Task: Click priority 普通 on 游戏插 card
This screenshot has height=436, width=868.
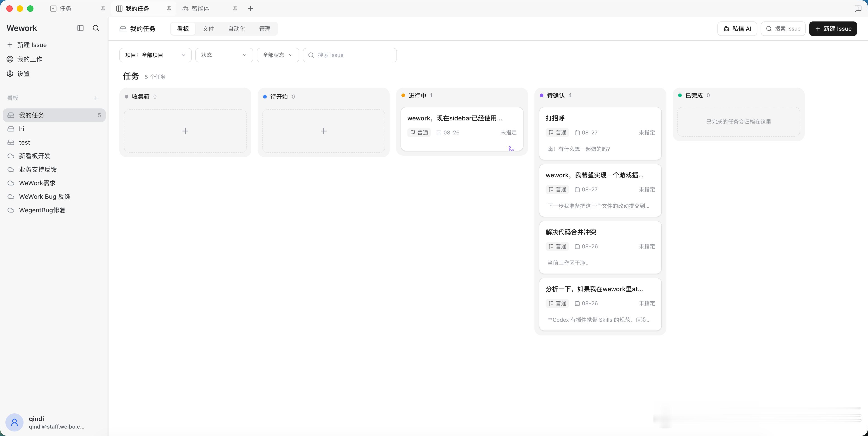Action: click(x=557, y=190)
